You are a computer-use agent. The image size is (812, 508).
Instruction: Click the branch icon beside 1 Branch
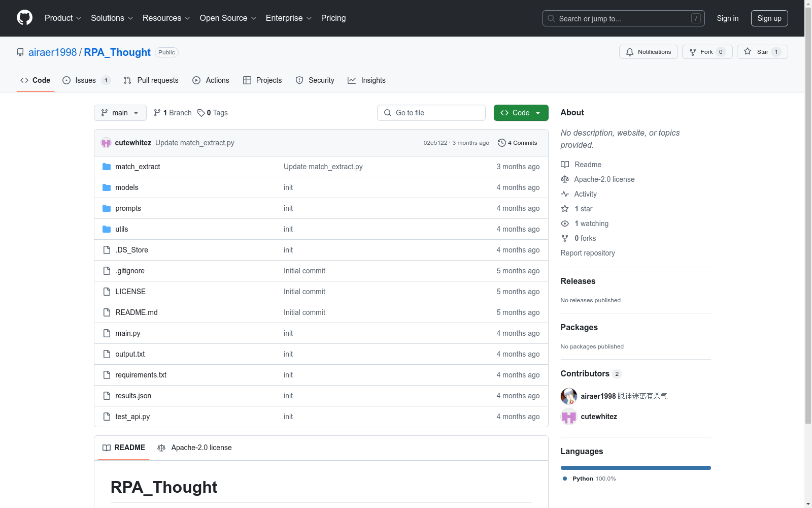[157, 113]
